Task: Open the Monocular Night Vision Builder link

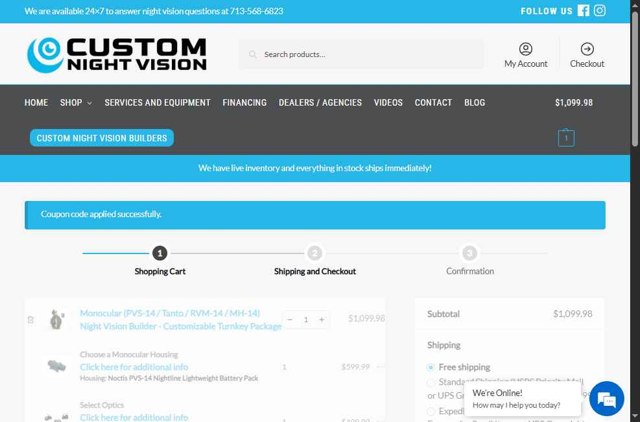Action: pos(181,320)
